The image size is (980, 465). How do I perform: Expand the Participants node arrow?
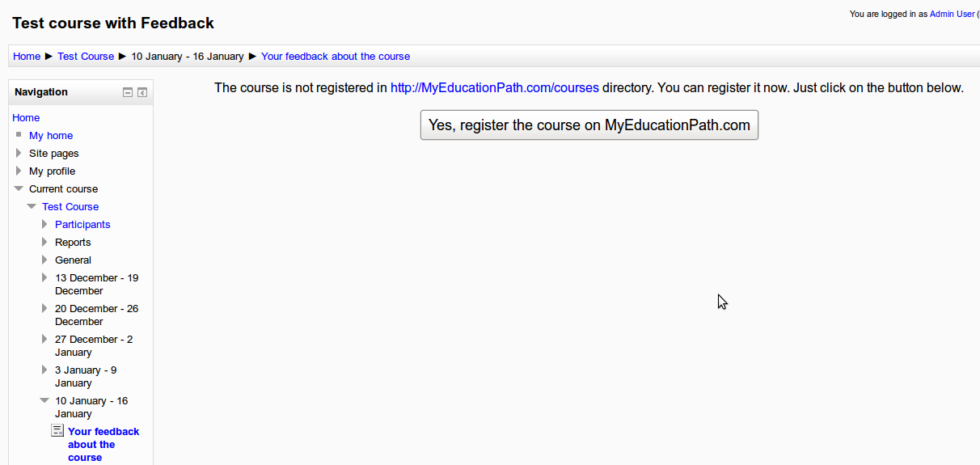tap(45, 224)
